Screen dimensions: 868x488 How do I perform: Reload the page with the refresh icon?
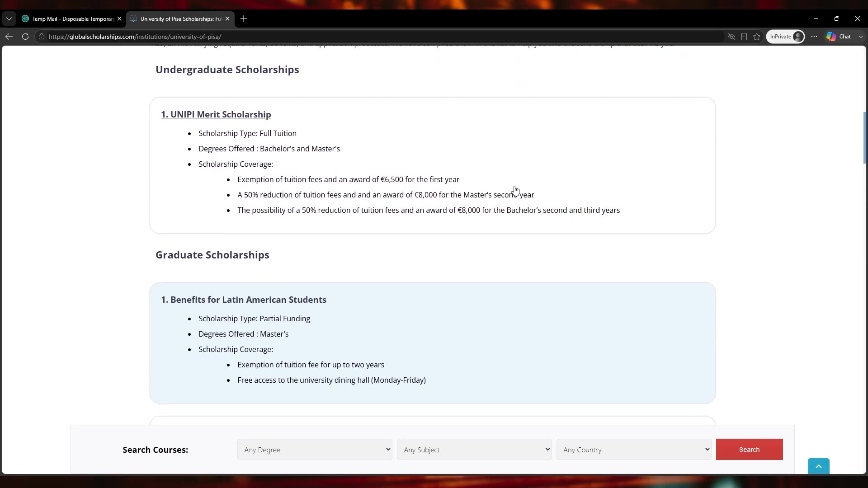click(25, 37)
